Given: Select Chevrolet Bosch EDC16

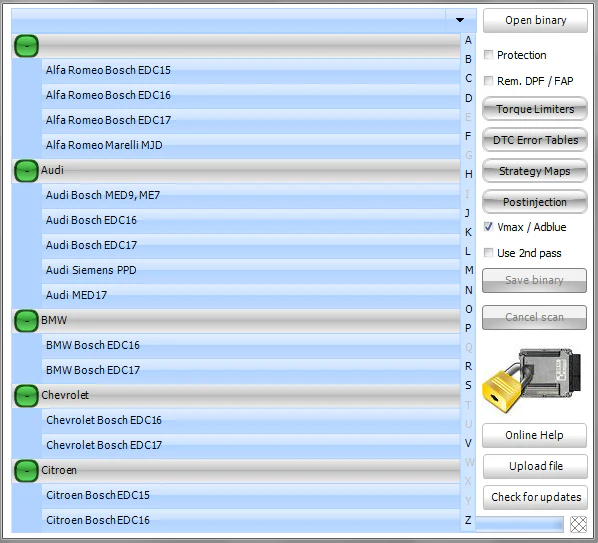Looking at the screenshot, I should point(251,420).
